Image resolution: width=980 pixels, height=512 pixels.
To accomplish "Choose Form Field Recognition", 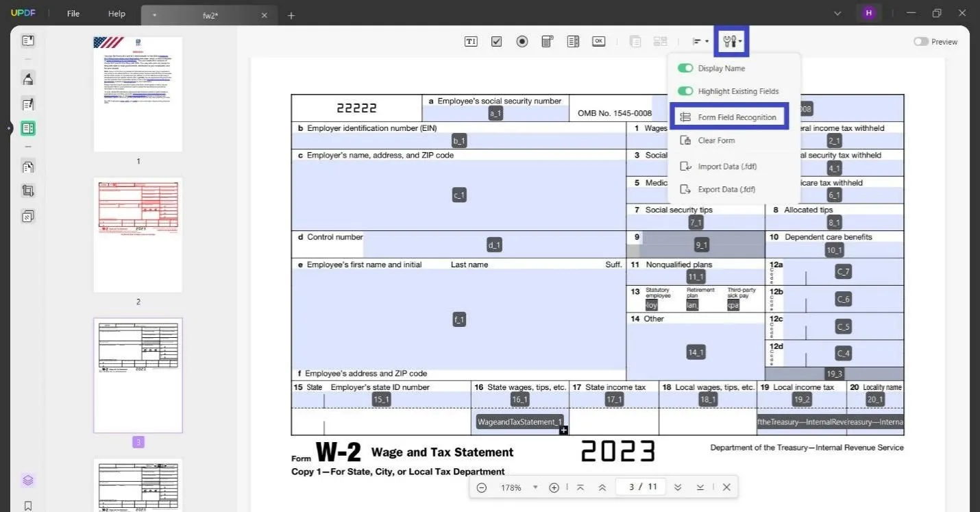I will (x=730, y=117).
